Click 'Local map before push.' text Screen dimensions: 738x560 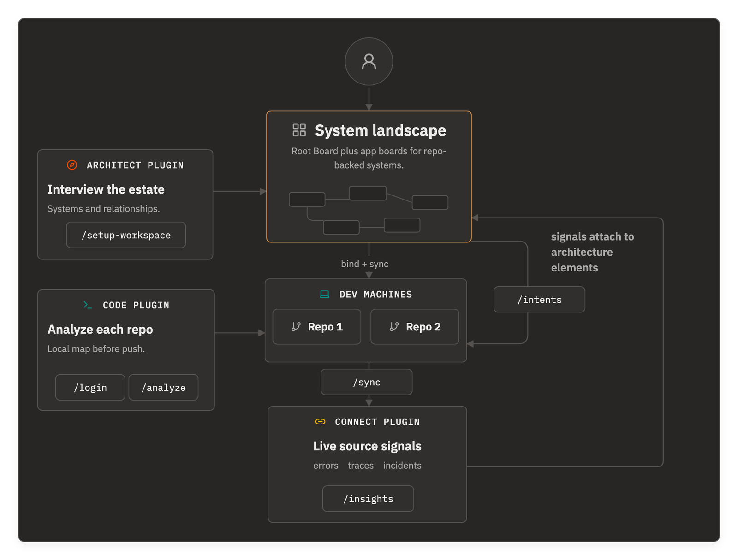click(x=96, y=349)
